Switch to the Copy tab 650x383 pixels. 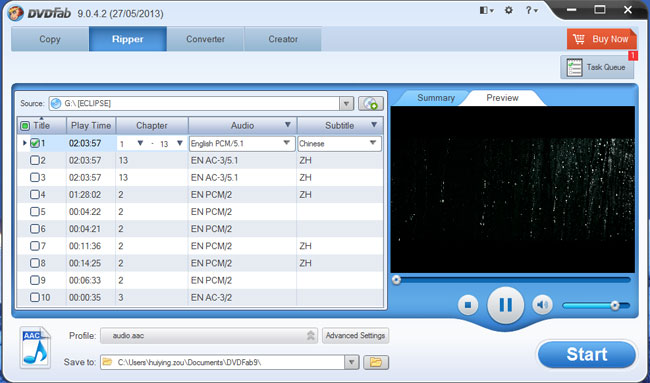tap(50, 39)
